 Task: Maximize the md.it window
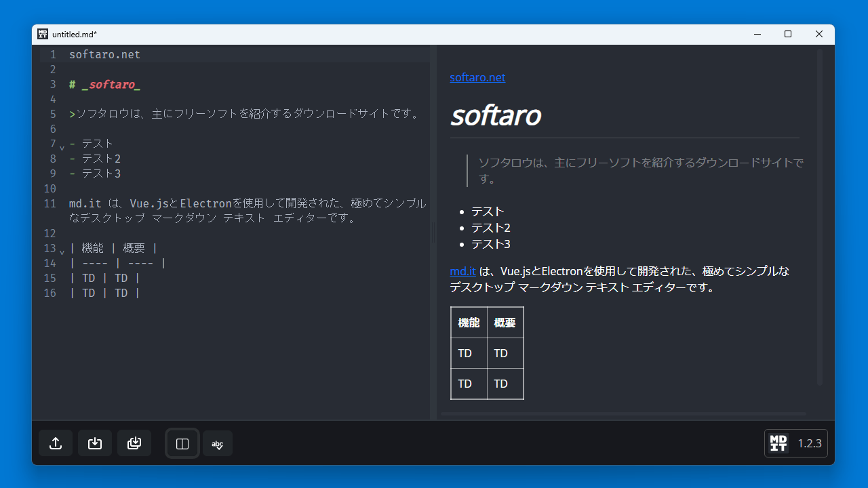(788, 34)
